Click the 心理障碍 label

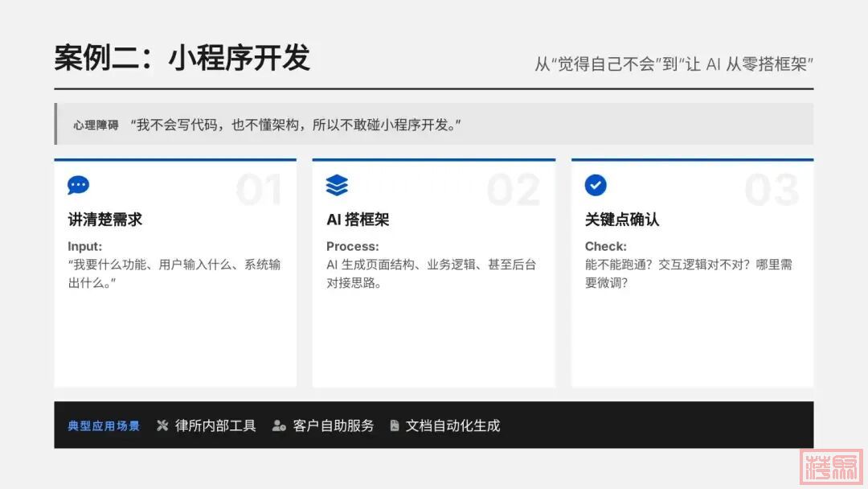(96, 125)
